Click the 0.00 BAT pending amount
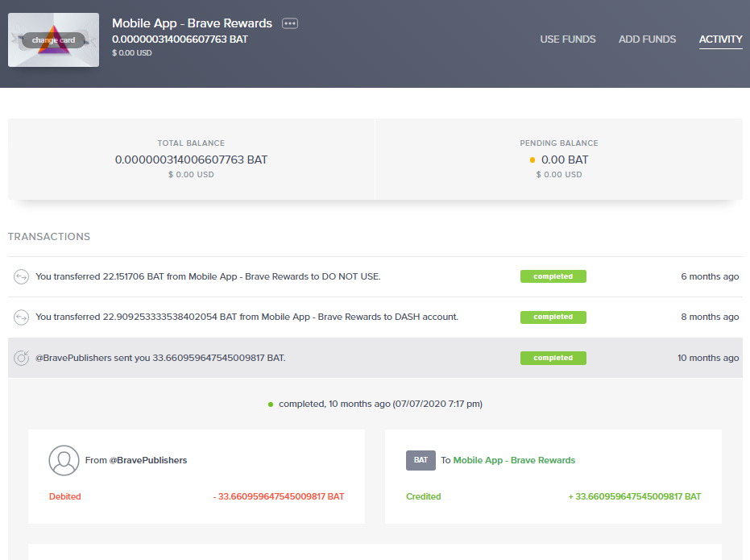This screenshot has height=560, width=750. click(x=565, y=160)
